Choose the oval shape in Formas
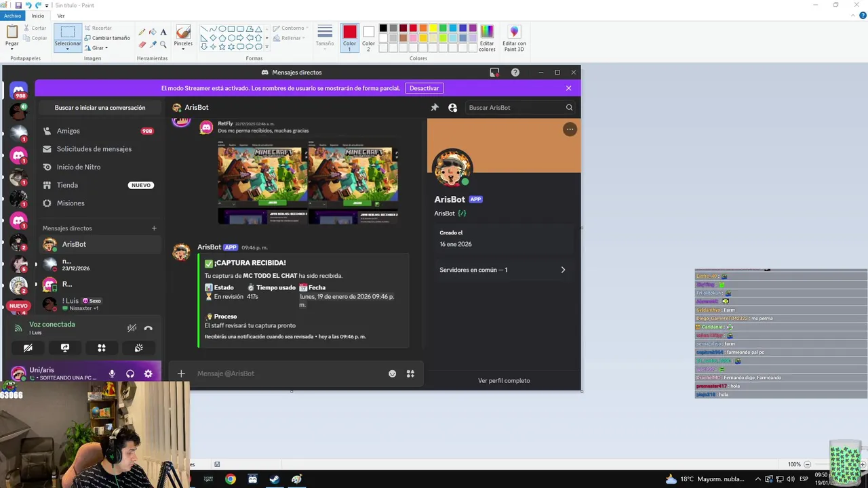Image resolution: width=868 pixels, height=488 pixels. [222, 29]
